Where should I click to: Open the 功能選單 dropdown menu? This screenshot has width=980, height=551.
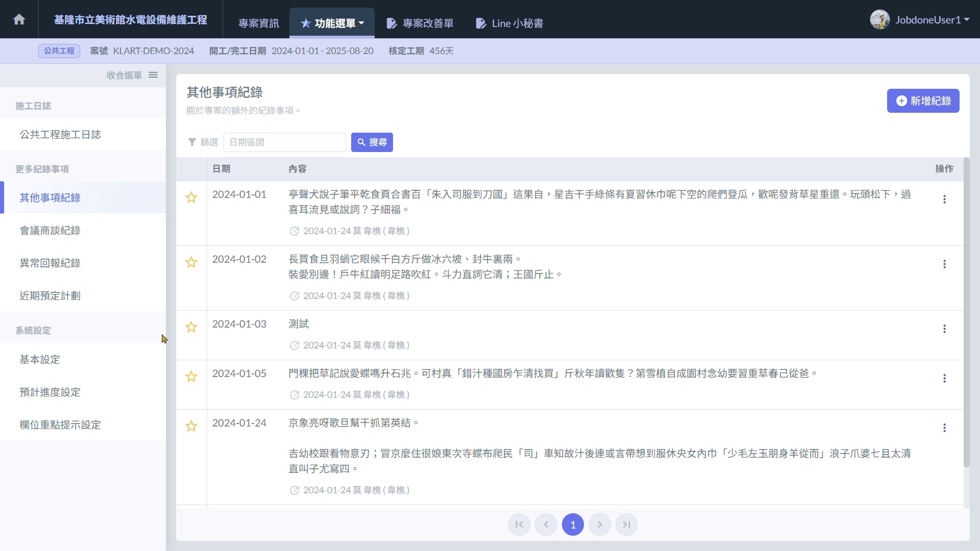point(332,23)
